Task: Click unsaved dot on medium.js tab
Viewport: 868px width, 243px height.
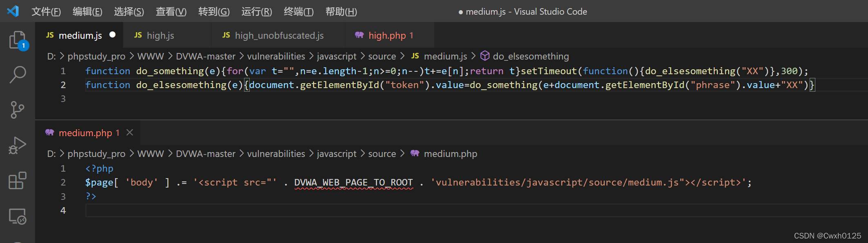Action: pos(113,35)
